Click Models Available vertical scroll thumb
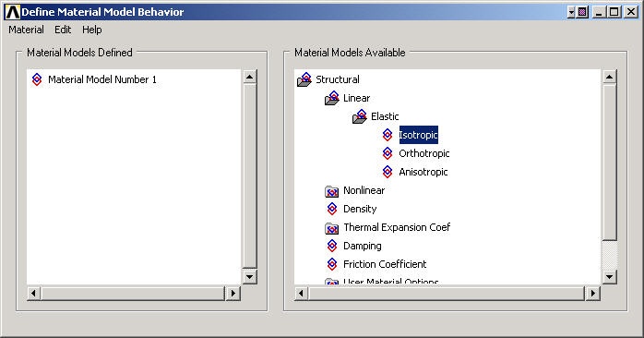The height and width of the screenshot is (338, 644). (x=610, y=163)
